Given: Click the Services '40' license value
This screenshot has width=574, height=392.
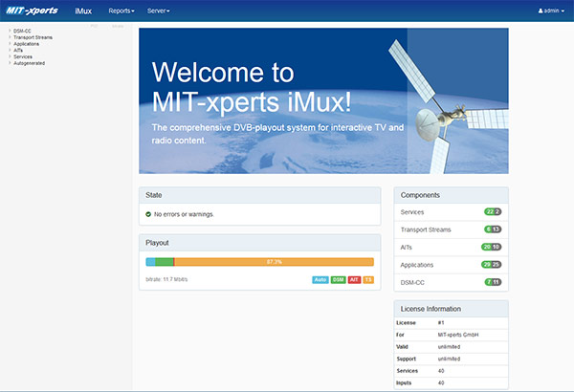Looking at the screenshot, I should click(441, 371).
